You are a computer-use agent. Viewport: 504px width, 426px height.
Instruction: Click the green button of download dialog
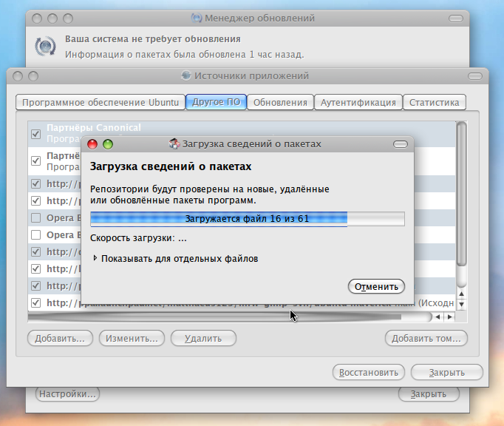coord(108,144)
